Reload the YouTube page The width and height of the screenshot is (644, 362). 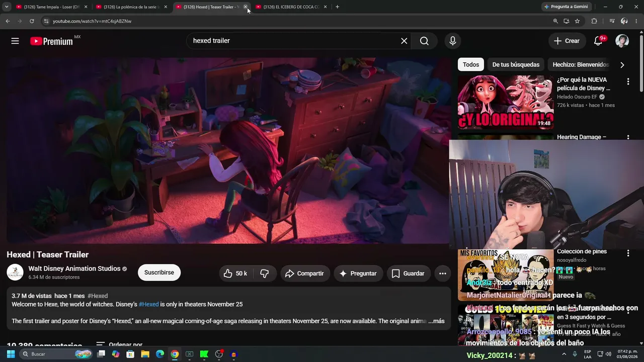tap(32, 21)
